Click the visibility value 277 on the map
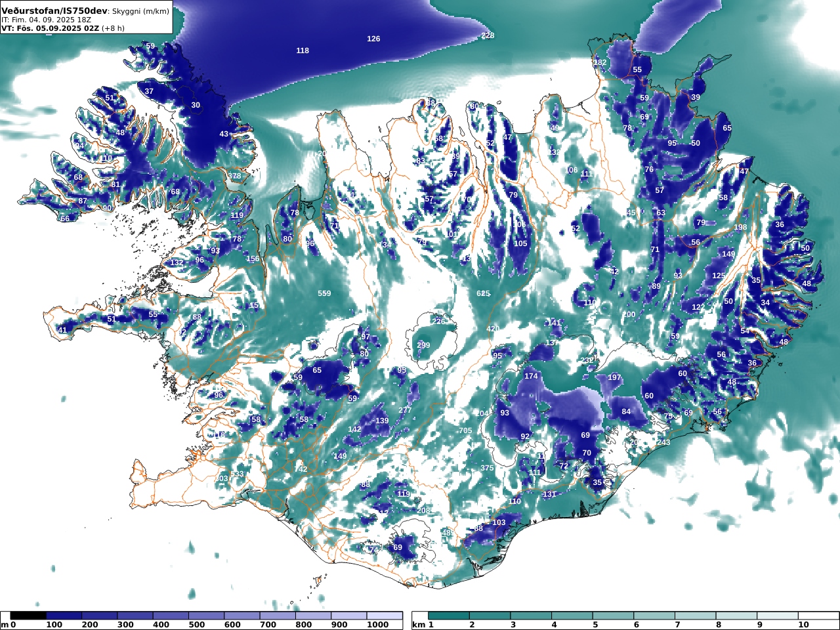The width and height of the screenshot is (840, 630). point(405,410)
